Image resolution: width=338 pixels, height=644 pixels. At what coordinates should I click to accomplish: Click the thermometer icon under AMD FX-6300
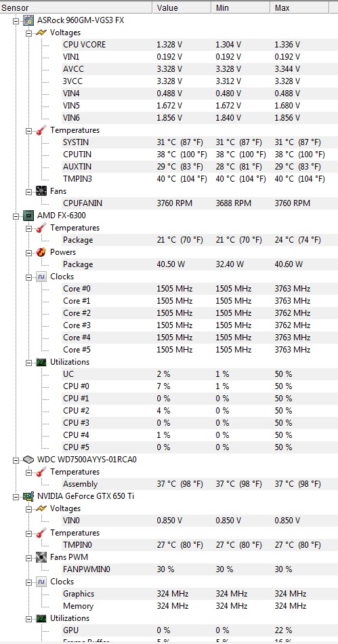point(41,228)
